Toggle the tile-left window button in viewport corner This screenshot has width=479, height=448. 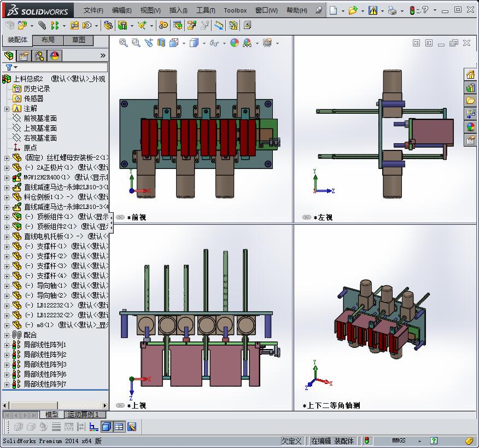pos(416,43)
